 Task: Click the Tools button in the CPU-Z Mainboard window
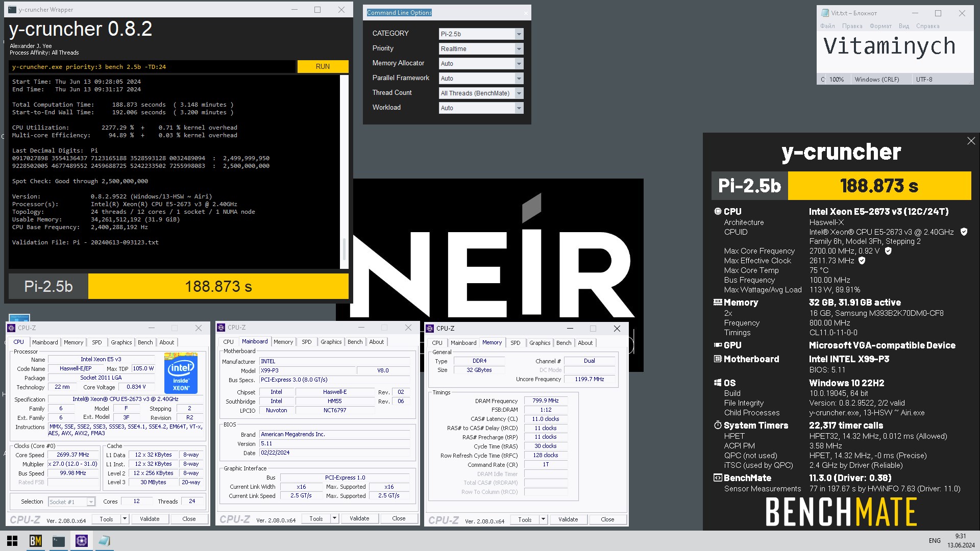click(x=316, y=518)
